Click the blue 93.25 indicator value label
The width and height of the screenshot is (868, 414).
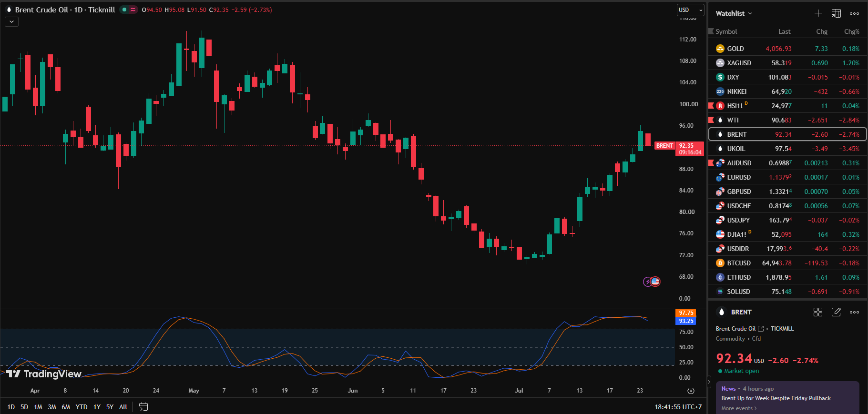(x=686, y=321)
